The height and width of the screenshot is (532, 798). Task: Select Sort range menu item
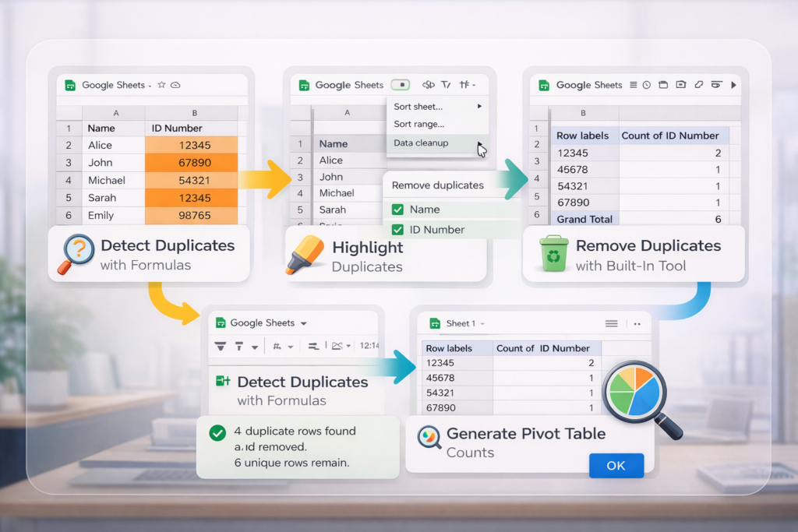[x=419, y=125]
